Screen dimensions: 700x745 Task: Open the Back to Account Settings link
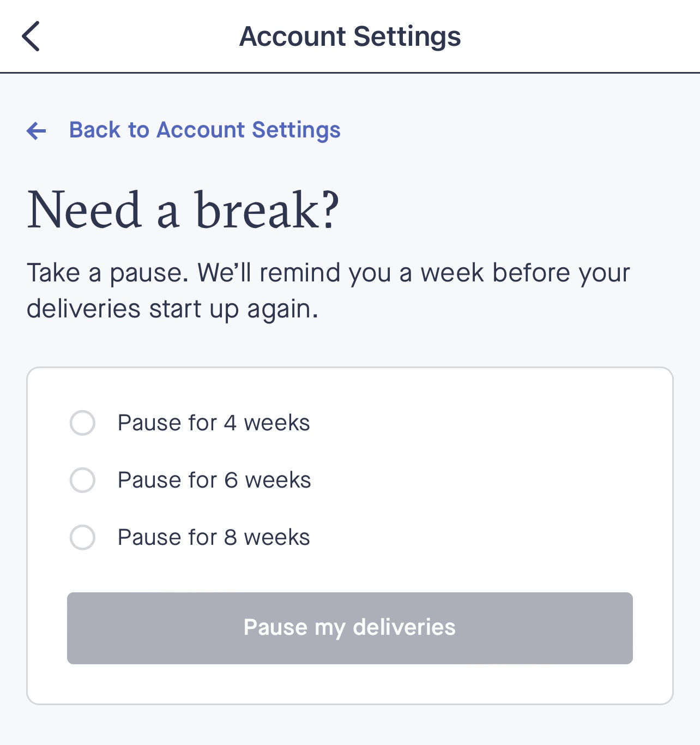204,130
